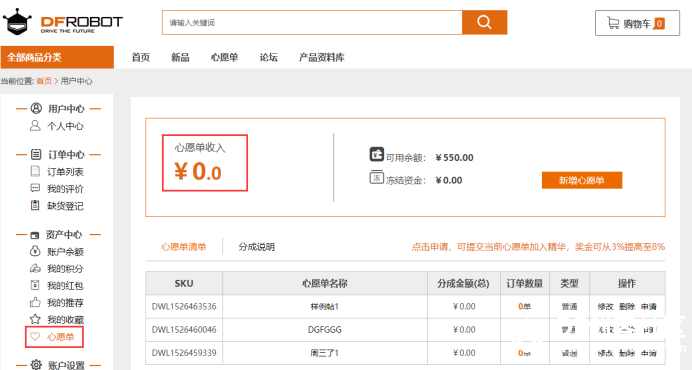Open 新品 navigation item
This screenshot has height=370, width=692.
coord(180,57)
